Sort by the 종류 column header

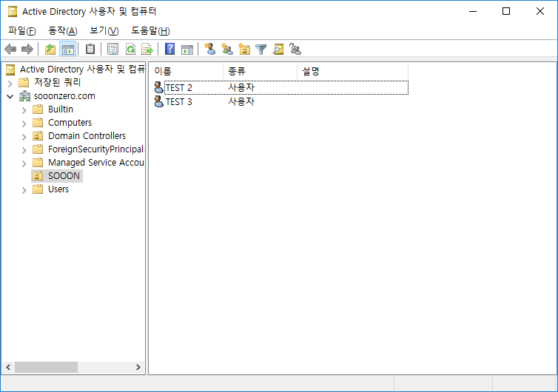click(260, 71)
